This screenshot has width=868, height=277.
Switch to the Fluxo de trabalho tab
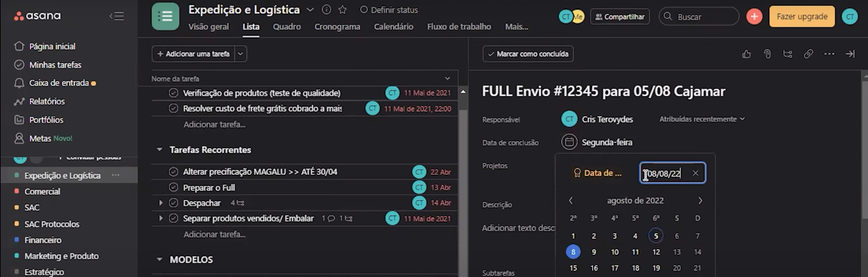[459, 27]
